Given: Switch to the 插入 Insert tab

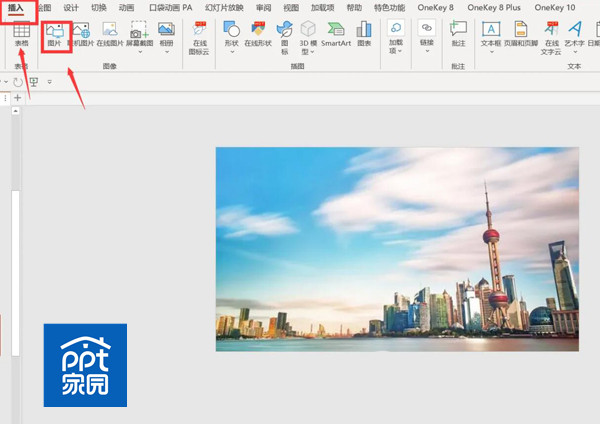Looking at the screenshot, I should point(16,8).
